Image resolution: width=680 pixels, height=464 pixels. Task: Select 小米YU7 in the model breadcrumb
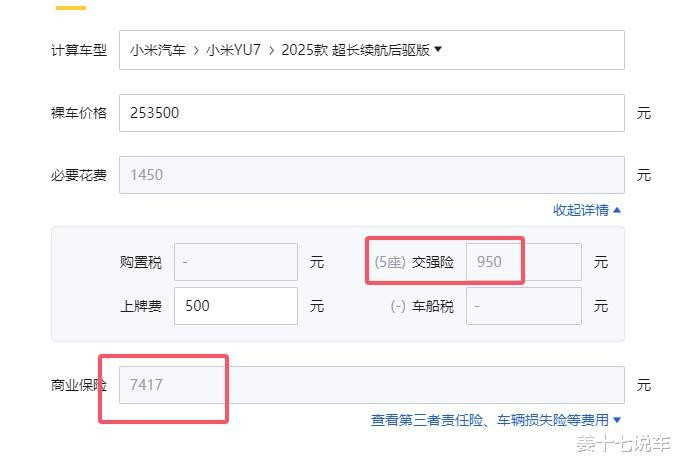point(233,50)
